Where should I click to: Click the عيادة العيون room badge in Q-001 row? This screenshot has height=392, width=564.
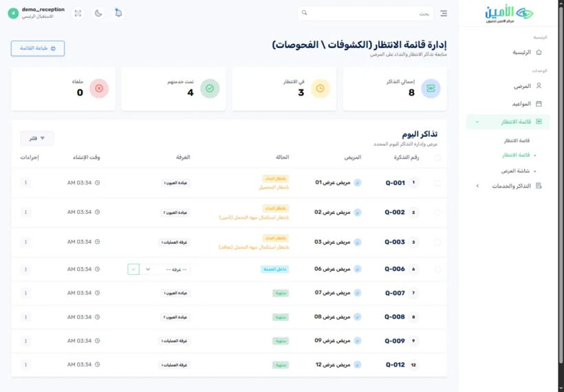tap(175, 183)
